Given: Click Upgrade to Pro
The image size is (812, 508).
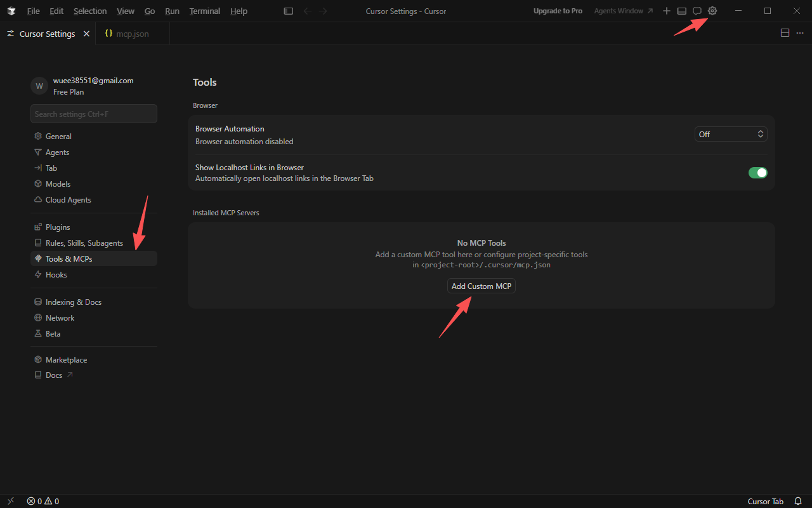Looking at the screenshot, I should (558, 11).
